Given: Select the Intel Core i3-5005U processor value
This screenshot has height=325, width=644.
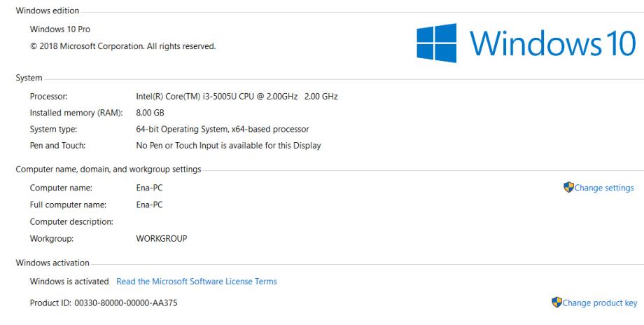Looking at the screenshot, I should point(237,96).
